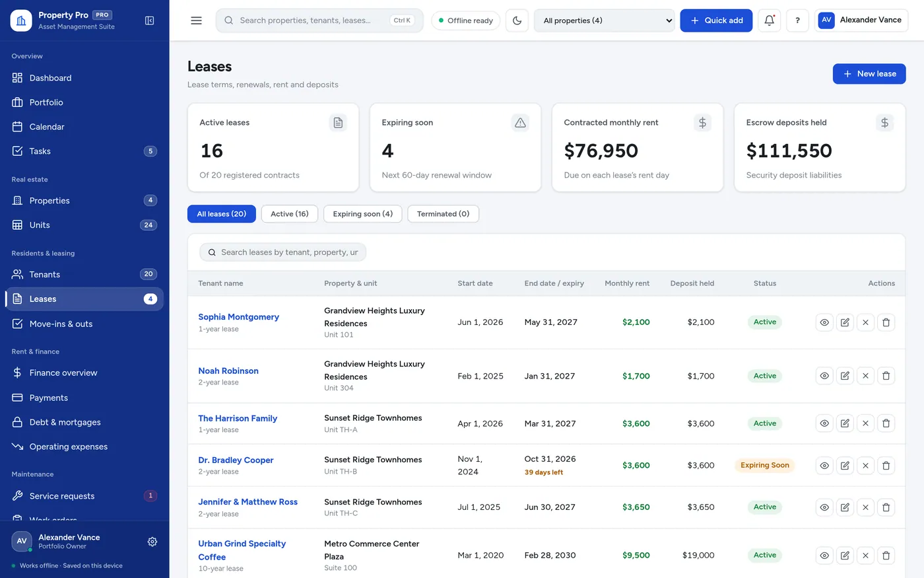Image resolution: width=924 pixels, height=578 pixels.
Task: Click the Offline ready status pill
Action: (x=465, y=20)
